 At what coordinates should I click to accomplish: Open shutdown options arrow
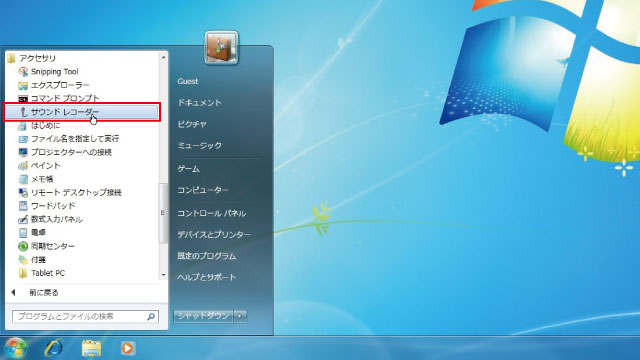(x=240, y=316)
